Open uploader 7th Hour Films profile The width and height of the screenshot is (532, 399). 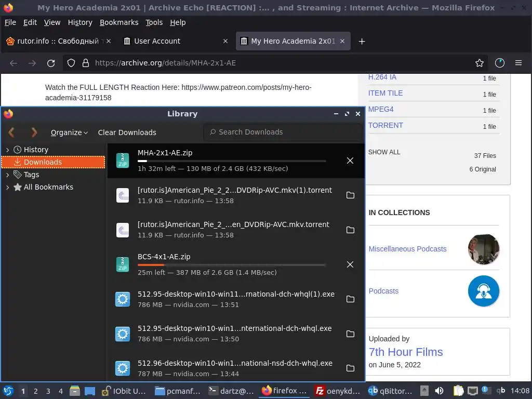(x=406, y=352)
